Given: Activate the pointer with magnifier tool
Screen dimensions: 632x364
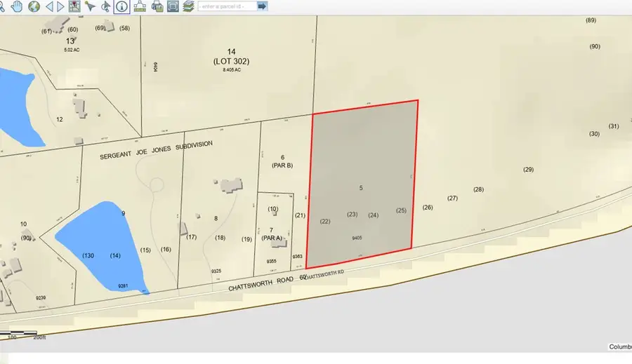Looking at the screenshot, I should (105, 6).
